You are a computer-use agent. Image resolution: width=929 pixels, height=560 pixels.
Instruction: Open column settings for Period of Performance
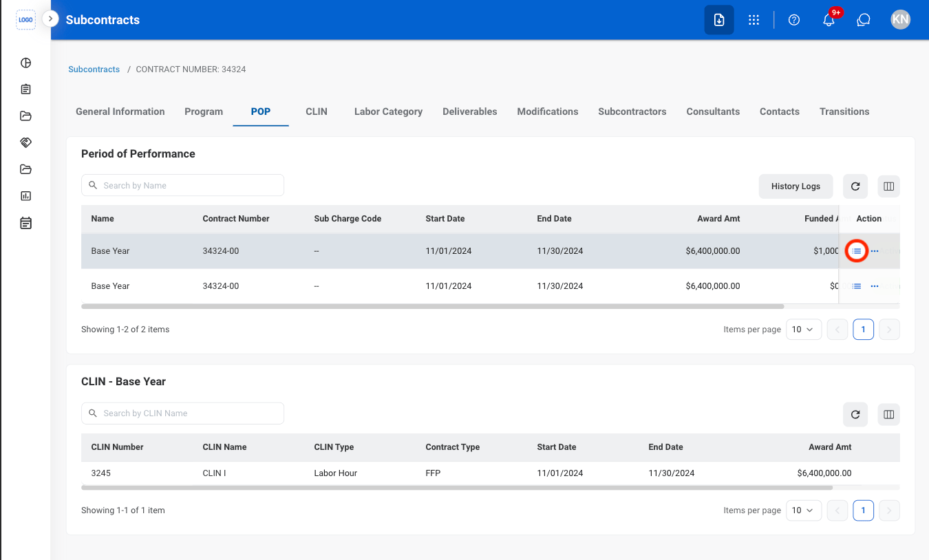(x=888, y=186)
